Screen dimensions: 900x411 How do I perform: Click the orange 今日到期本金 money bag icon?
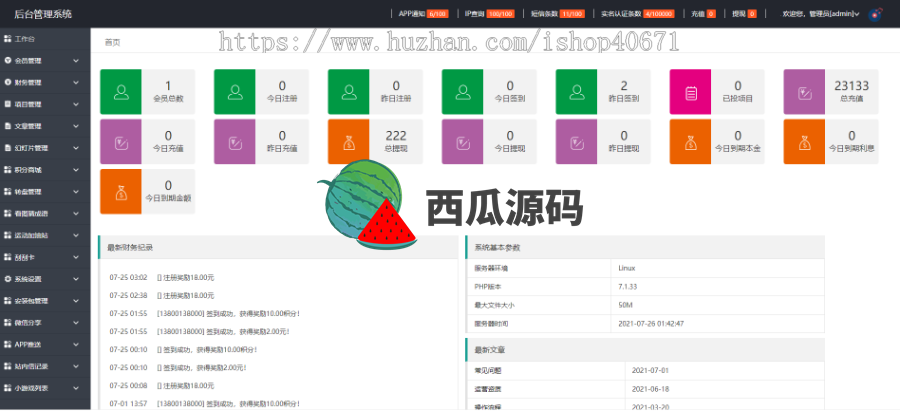pyautogui.click(x=690, y=142)
